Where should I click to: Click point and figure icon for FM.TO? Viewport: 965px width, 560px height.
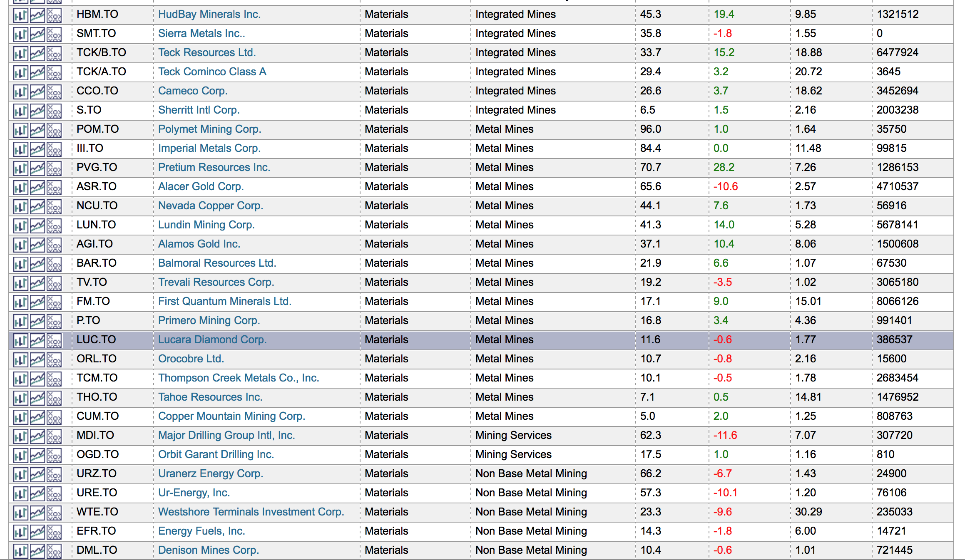pos(54,302)
